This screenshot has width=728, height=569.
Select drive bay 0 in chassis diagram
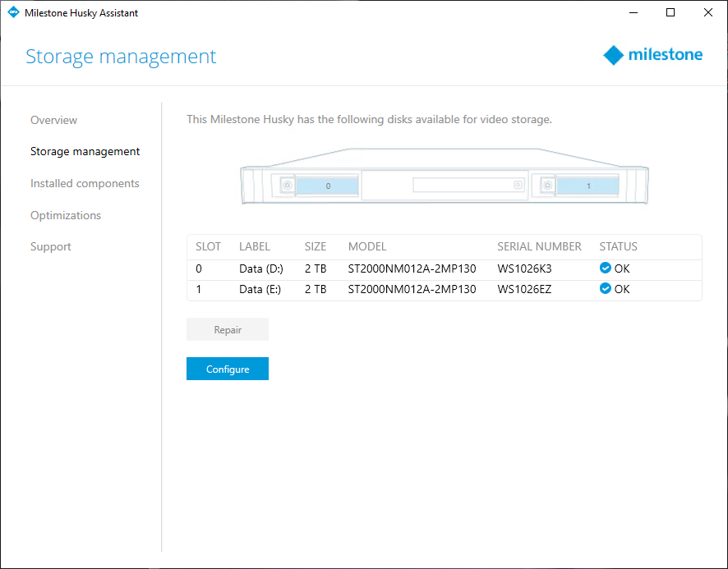click(327, 186)
